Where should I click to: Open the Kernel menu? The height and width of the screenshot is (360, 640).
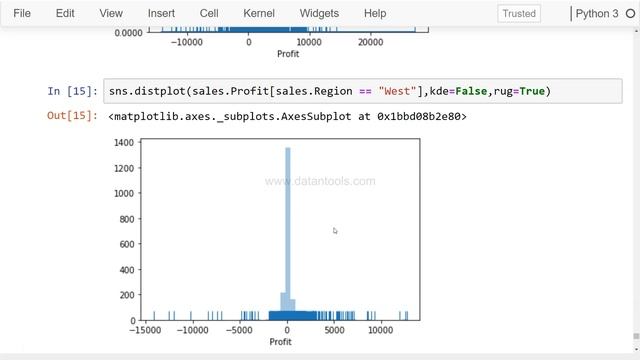[259, 13]
